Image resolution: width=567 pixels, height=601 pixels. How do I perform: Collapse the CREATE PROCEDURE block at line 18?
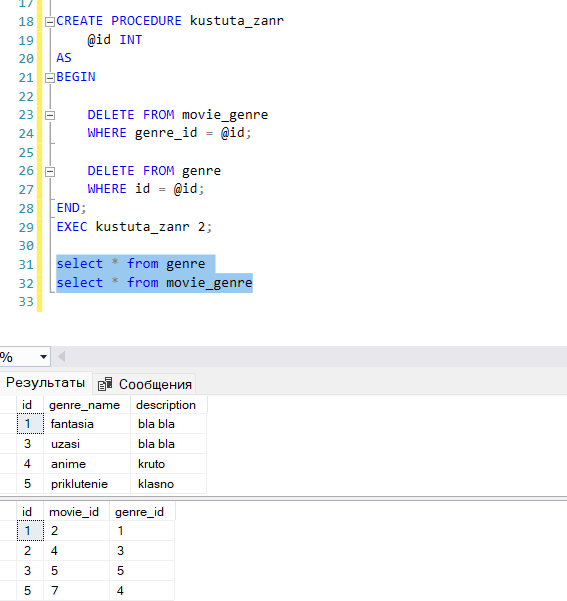(x=50, y=22)
